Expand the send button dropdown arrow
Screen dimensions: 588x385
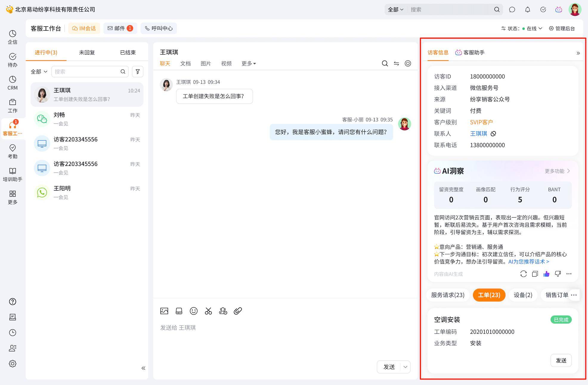[405, 367]
